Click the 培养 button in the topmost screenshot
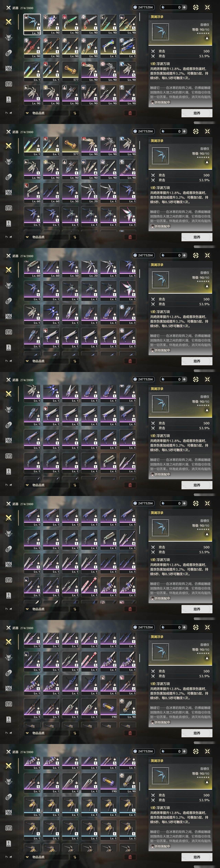 point(197,113)
